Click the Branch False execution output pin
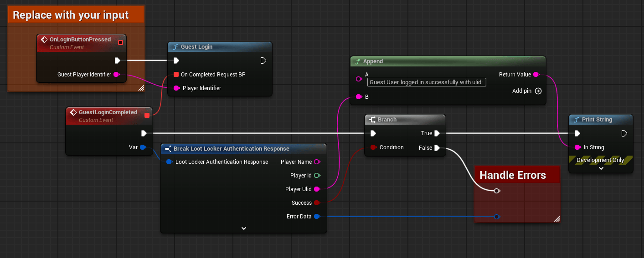This screenshot has width=644, height=258. [x=437, y=147]
